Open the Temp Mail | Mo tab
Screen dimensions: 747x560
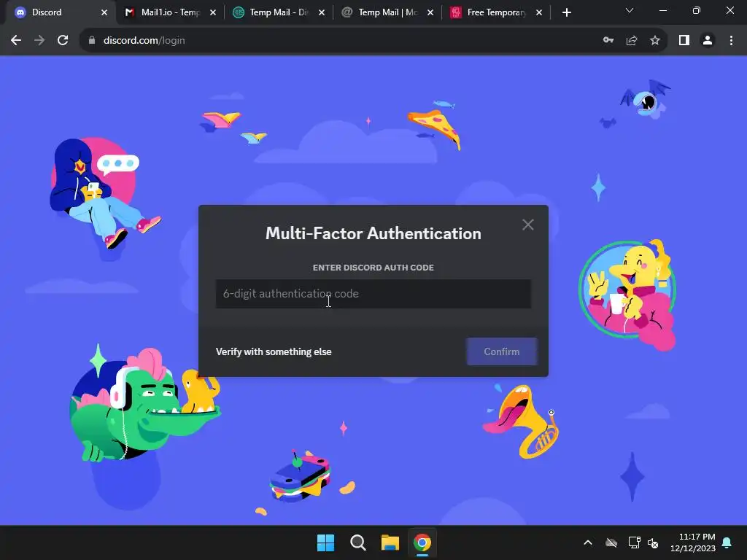(x=387, y=12)
